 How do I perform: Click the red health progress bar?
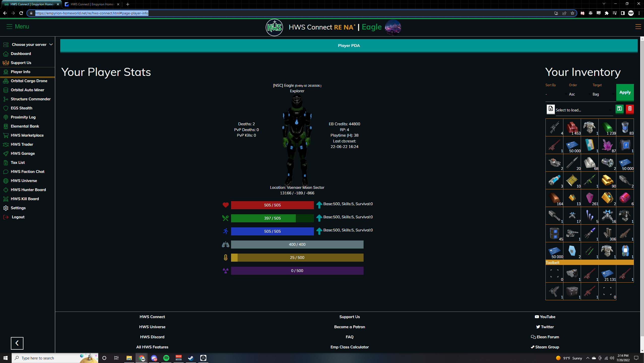tap(272, 205)
